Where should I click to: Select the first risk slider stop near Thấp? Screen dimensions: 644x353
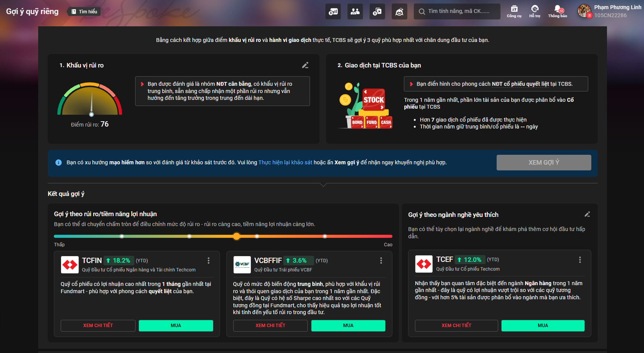[x=122, y=236]
